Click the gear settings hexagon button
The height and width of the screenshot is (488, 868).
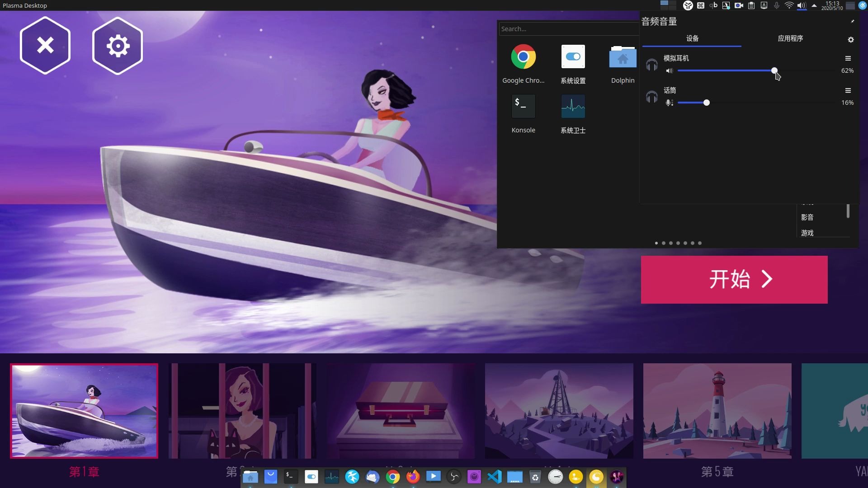pos(118,46)
